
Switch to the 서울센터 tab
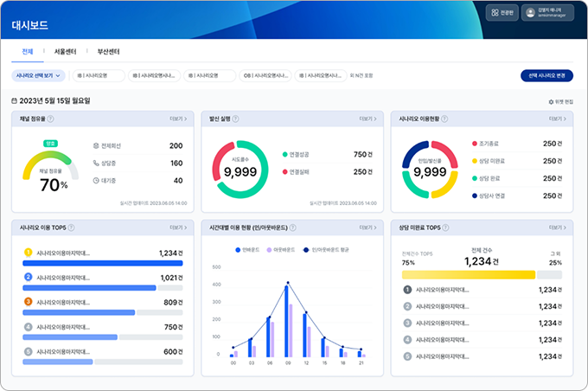(66, 52)
